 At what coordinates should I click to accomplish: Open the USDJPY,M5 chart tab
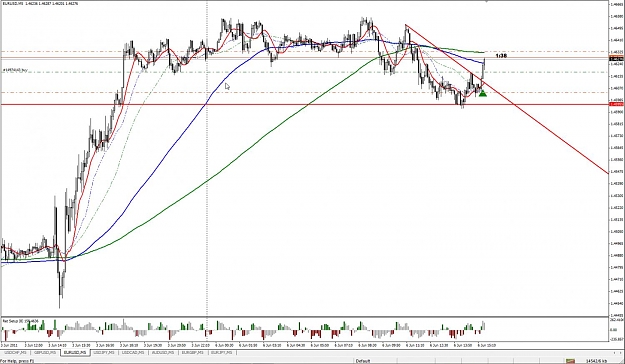105,353
